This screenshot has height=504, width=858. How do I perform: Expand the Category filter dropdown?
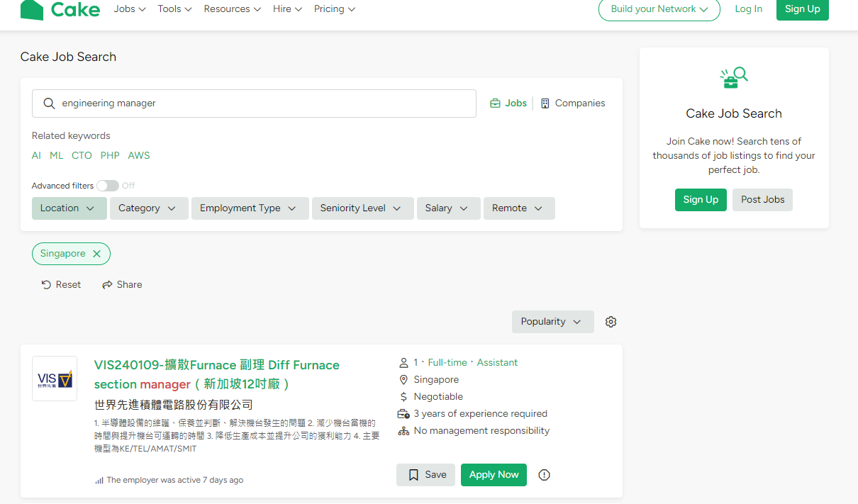tap(149, 208)
